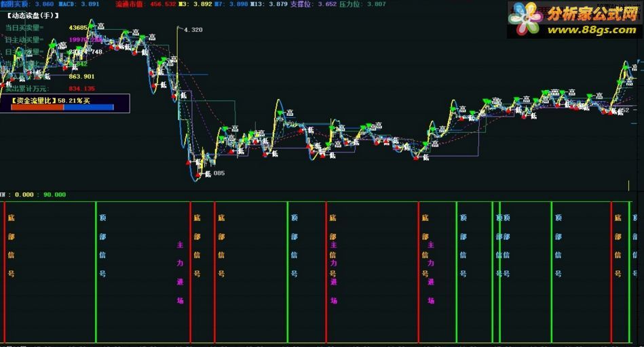Click the M7 3.898 indicator value

[231, 4]
